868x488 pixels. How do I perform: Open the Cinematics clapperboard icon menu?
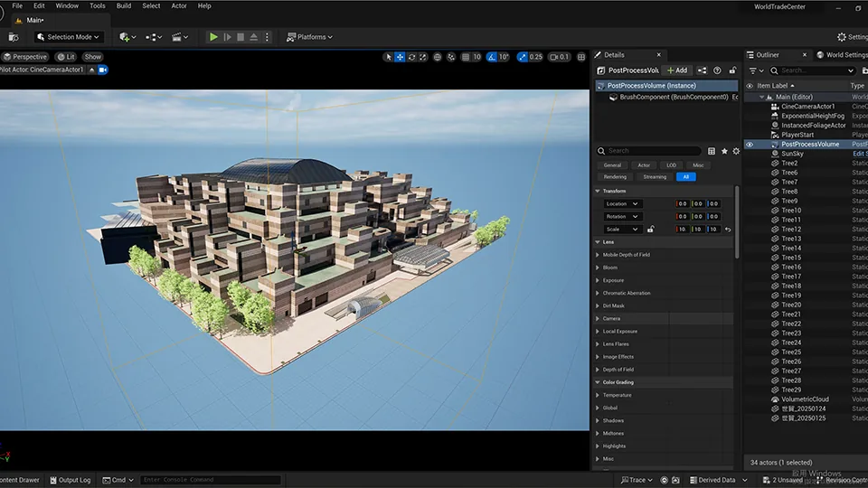click(179, 37)
